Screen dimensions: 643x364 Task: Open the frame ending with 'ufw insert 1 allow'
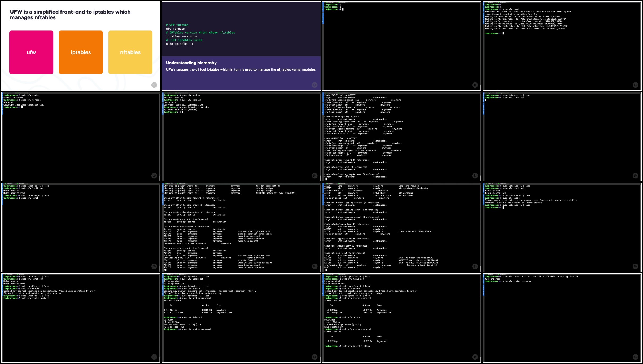pyautogui.click(x=402, y=318)
